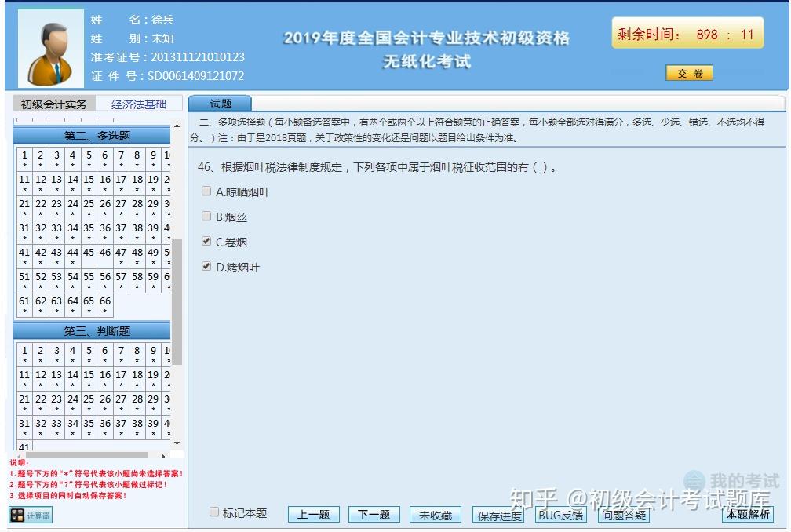Jump to multiple-choice question 45
Viewport: 791px width, 532px height.
click(89, 256)
